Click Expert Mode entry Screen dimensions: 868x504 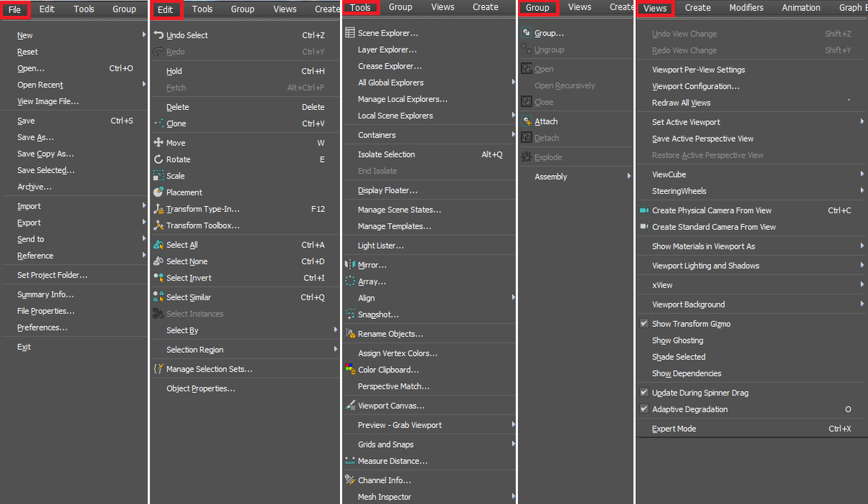pos(674,429)
